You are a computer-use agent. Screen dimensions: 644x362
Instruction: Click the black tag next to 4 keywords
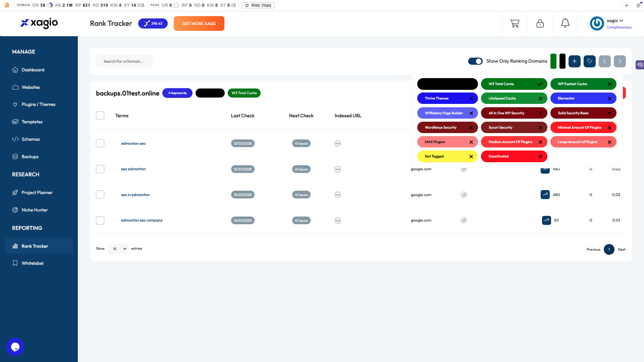click(210, 93)
